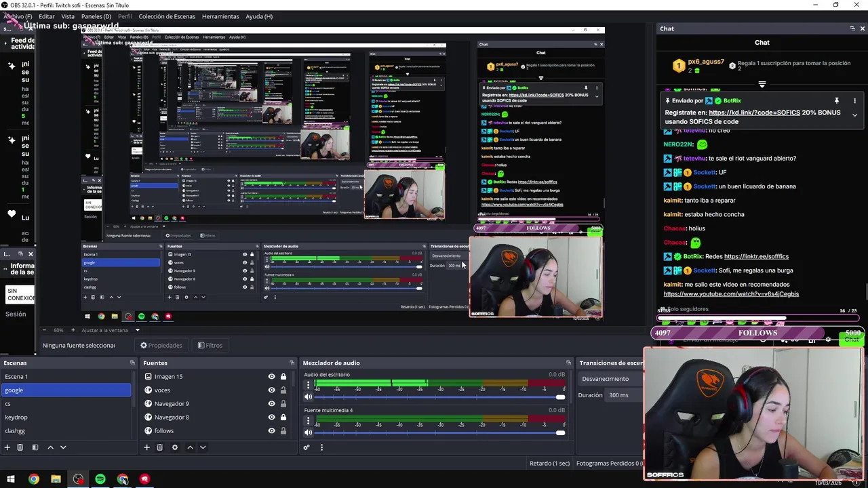Open the Herramientas menu
Screen dimensions: 868x488
[220, 16]
